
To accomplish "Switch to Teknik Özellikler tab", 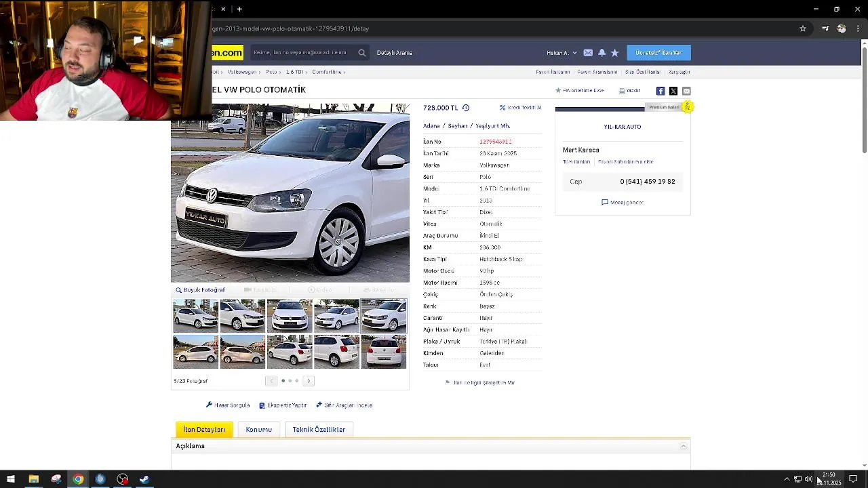I will (x=319, y=430).
